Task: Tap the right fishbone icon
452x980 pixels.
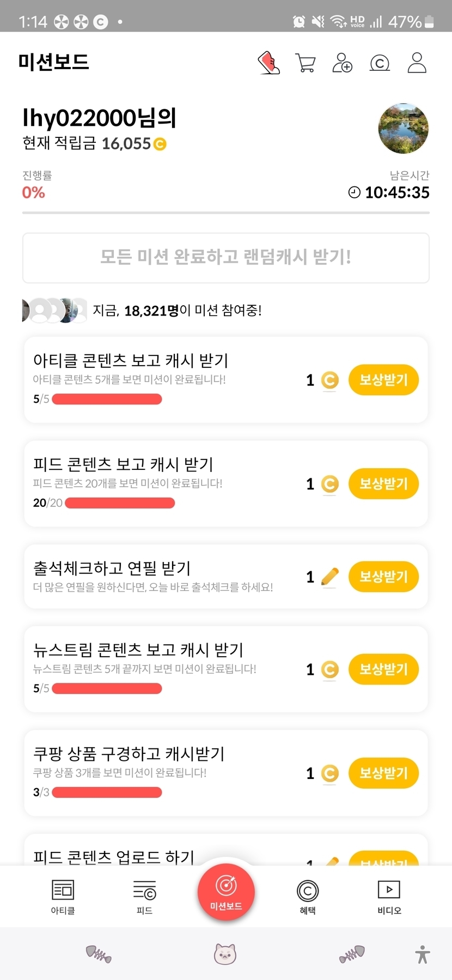Action: click(352, 954)
